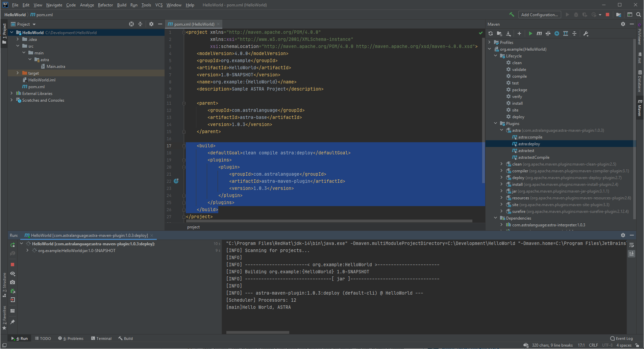Image resolution: width=644 pixels, height=349 pixels.
Task: Open the Event Log
Action: (621, 338)
